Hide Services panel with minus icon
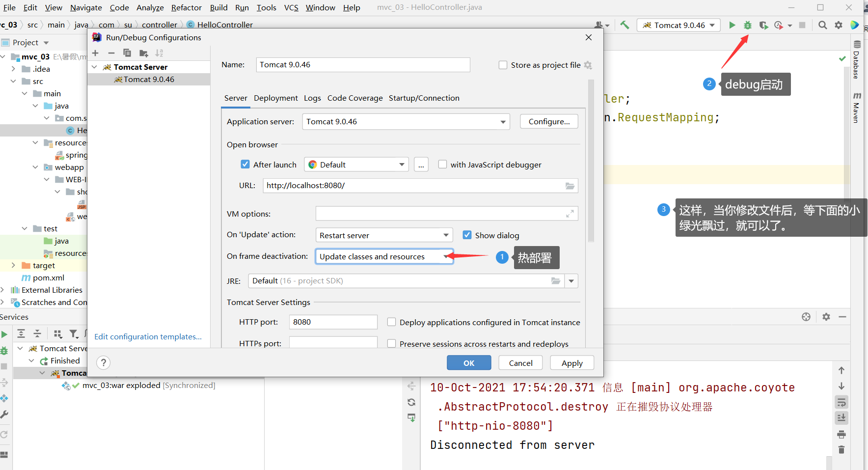 pyautogui.click(x=842, y=317)
